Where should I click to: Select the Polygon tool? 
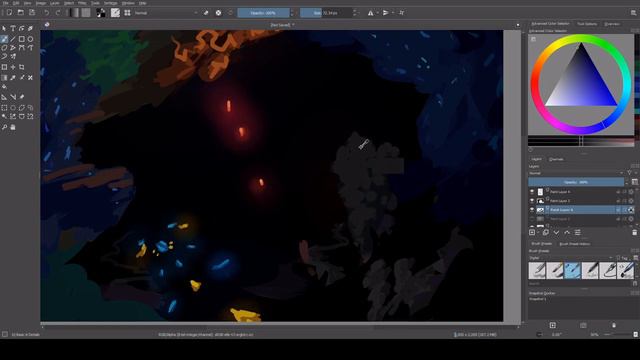pyautogui.click(x=4, y=48)
